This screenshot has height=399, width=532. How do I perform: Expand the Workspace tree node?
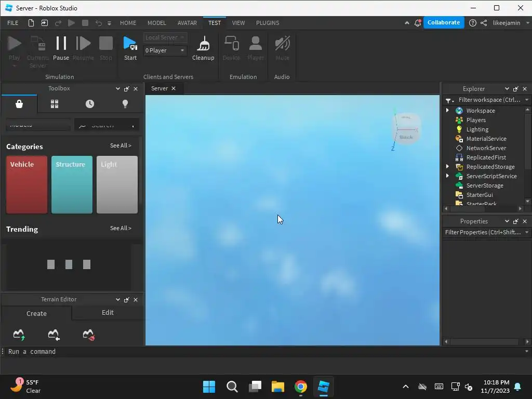[447, 110]
